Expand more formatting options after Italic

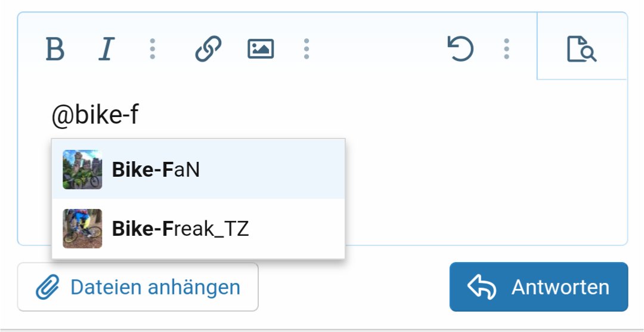(x=153, y=49)
